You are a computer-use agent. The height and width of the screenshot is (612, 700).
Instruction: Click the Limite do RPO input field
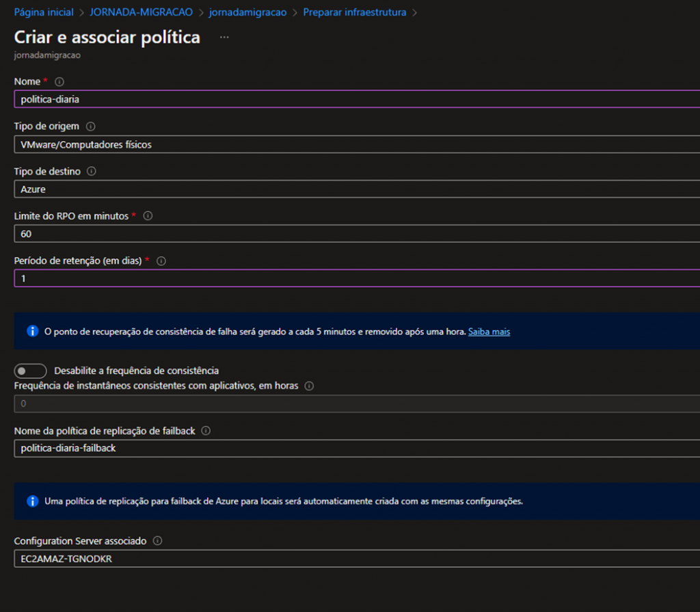(x=355, y=234)
